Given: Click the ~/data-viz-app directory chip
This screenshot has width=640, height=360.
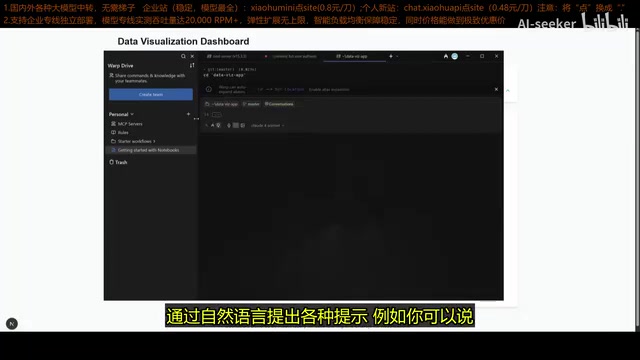Looking at the screenshot, I should (222, 104).
